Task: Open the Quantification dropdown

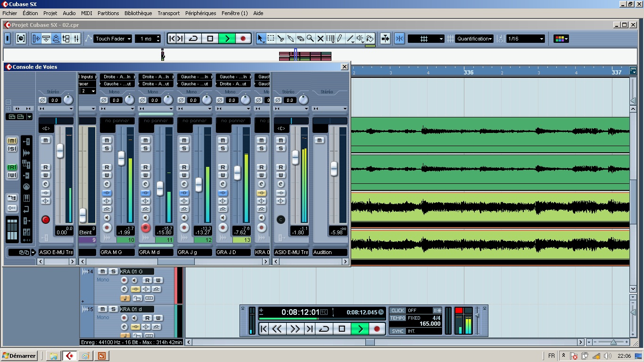Action: click(x=474, y=39)
